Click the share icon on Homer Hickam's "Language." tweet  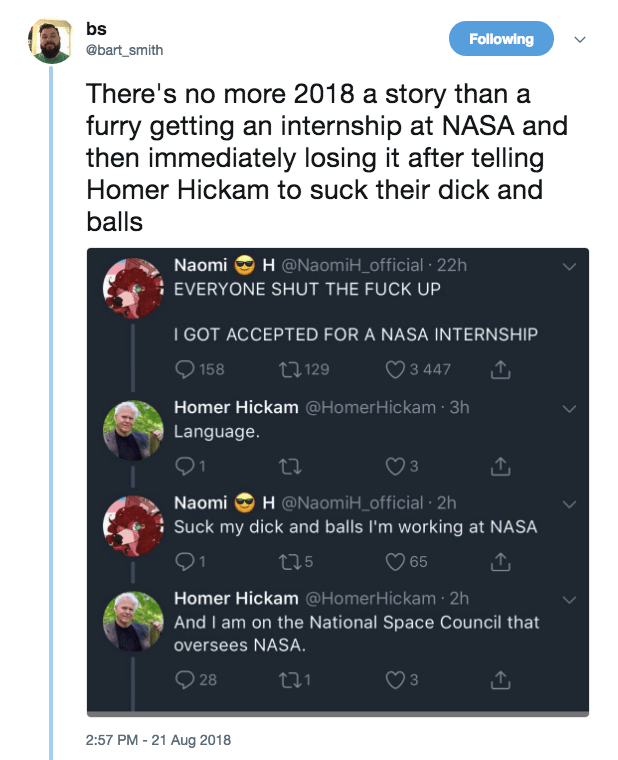(x=501, y=465)
